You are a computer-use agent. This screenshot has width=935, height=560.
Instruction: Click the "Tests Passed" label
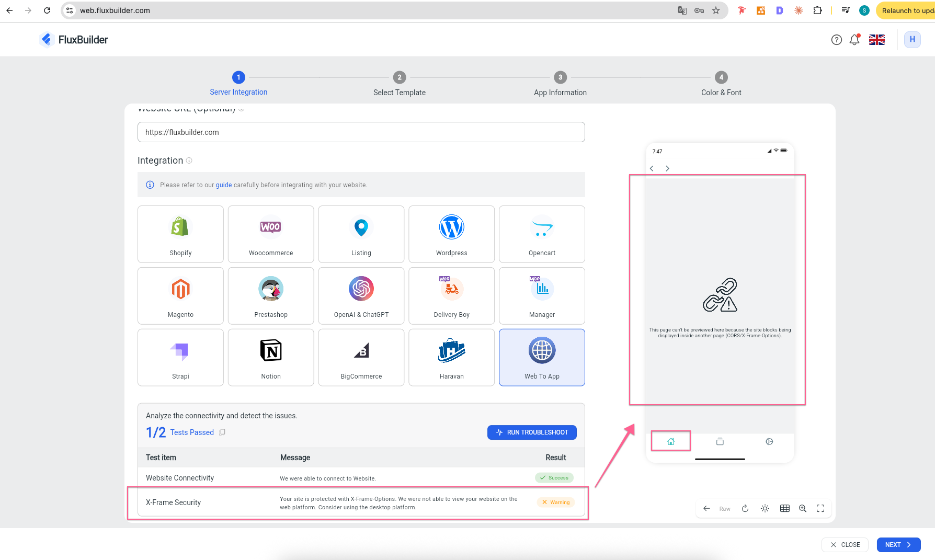click(x=192, y=432)
